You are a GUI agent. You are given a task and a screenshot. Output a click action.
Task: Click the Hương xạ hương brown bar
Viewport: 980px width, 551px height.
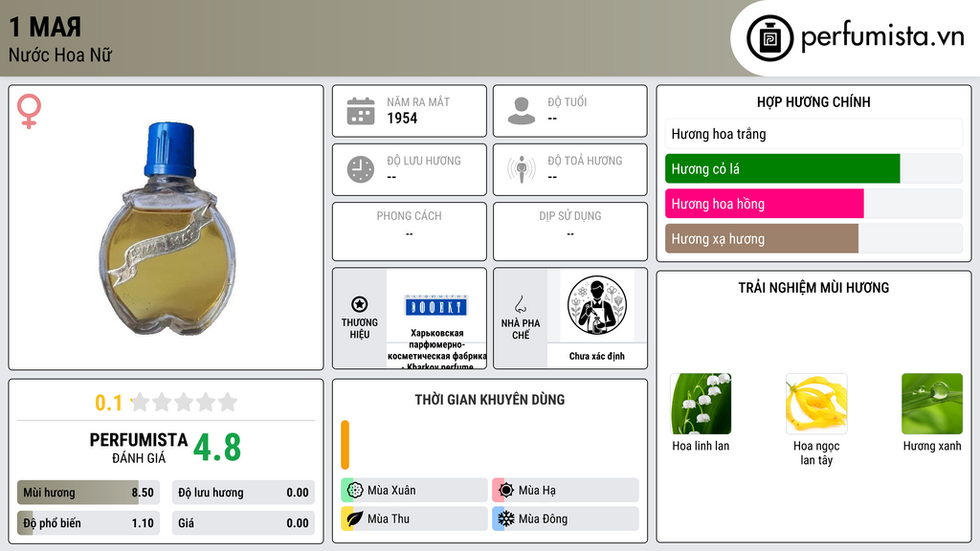point(762,238)
